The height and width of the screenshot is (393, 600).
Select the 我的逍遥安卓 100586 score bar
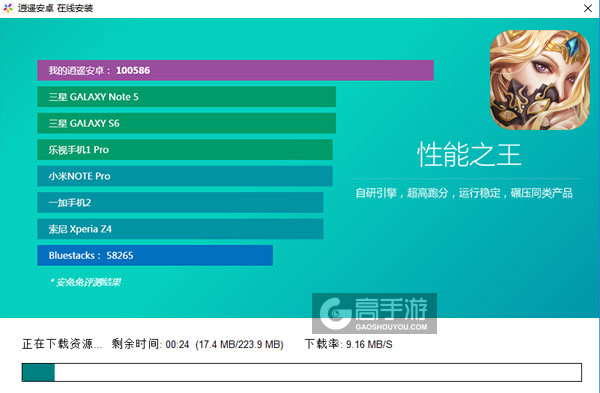[235, 70]
